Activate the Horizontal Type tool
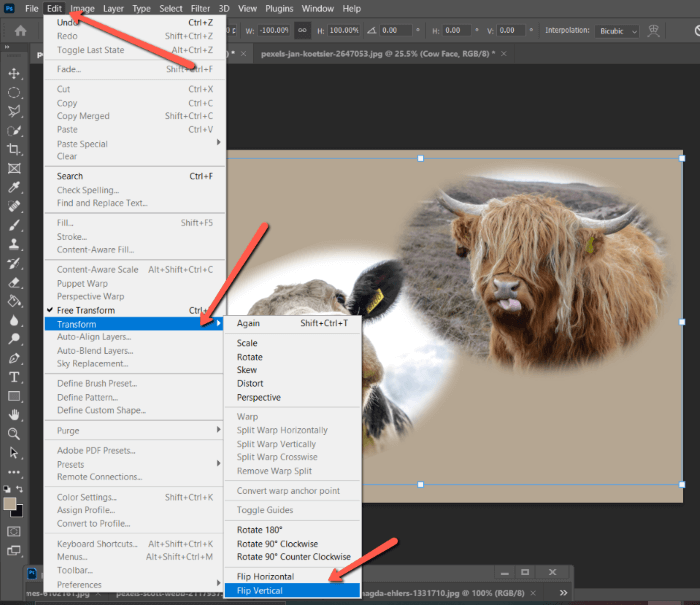This screenshot has height=605, width=700. pos(14,377)
